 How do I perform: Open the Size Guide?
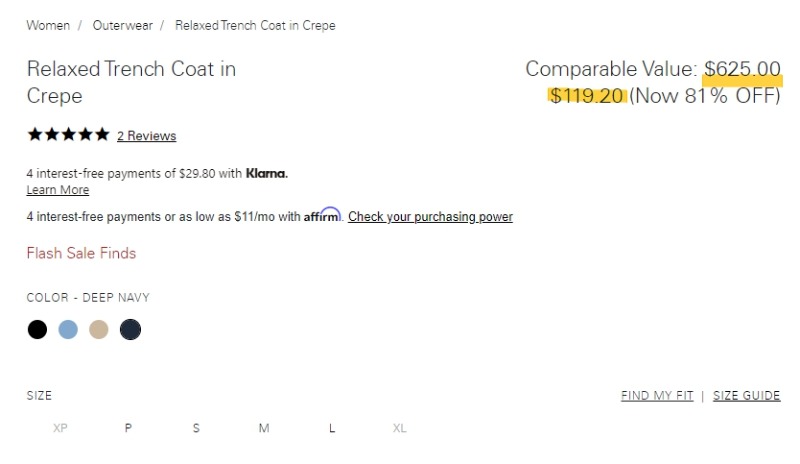(x=746, y=396)
